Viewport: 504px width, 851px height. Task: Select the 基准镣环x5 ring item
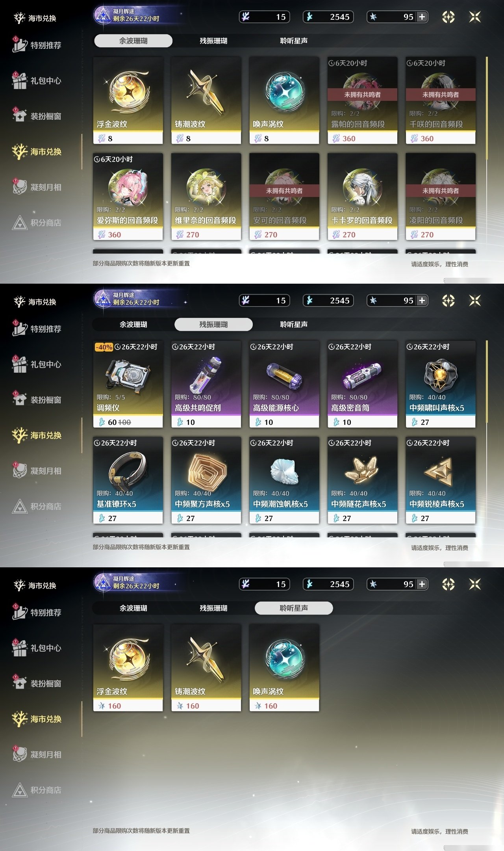[128, 480]
